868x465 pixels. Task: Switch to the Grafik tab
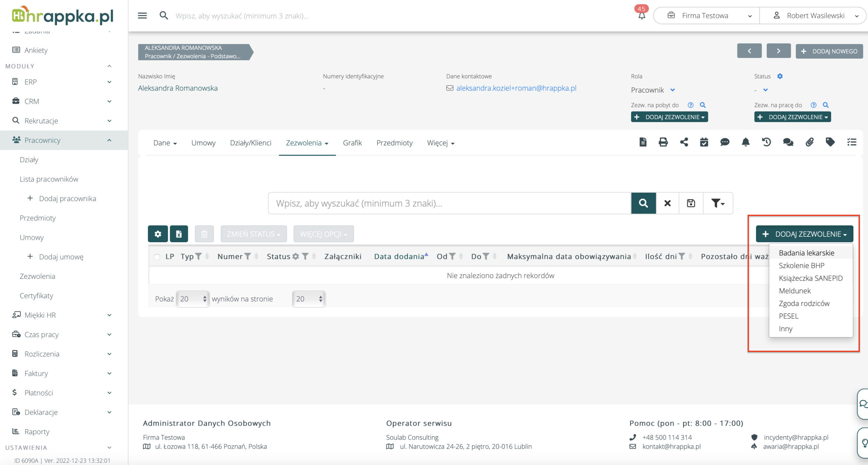352,143
